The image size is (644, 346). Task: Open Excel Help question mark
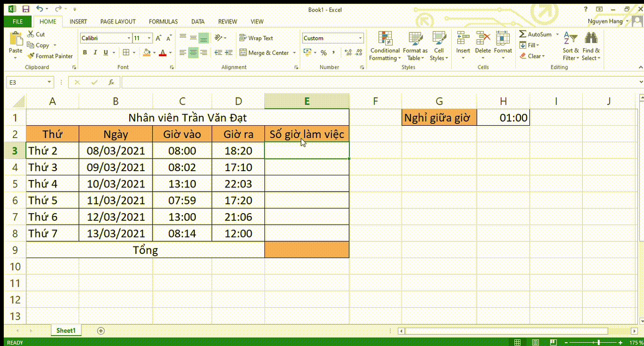click(585, 9)
